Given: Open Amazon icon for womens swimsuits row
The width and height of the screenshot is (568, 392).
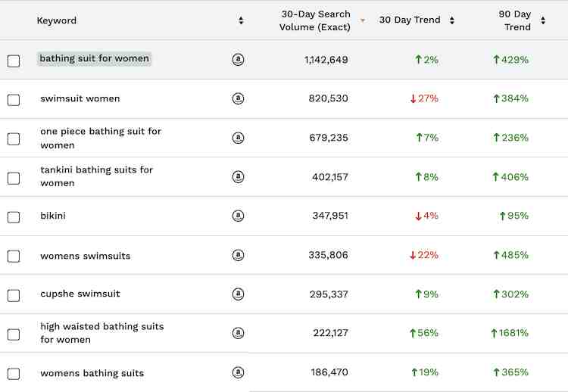Looking at the screenshot, I should [238, 255].
